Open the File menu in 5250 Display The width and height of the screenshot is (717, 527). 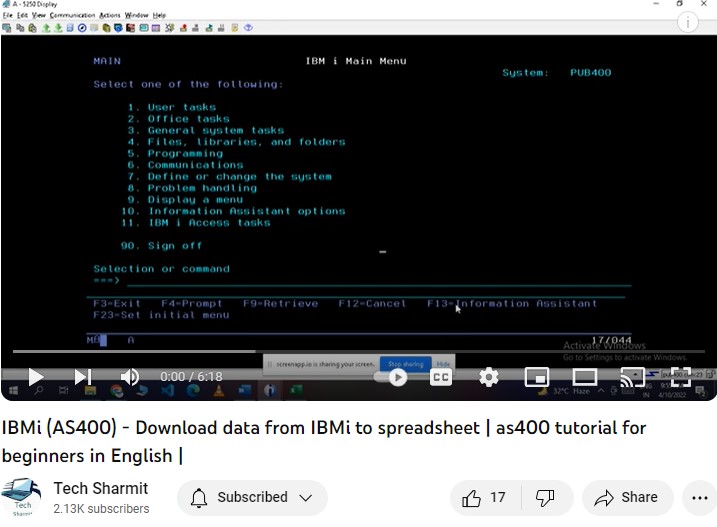click(x=8, y=15)
